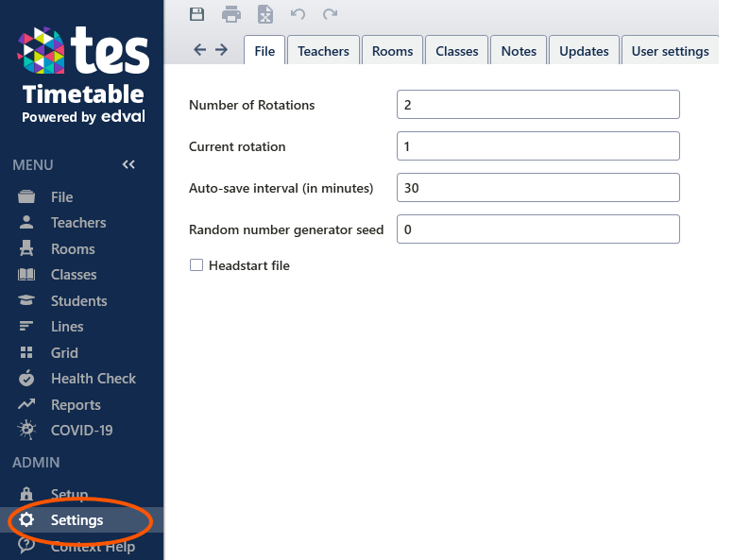
Task: Open Rooms in the sidebar menu
Action: pos(73,248)
